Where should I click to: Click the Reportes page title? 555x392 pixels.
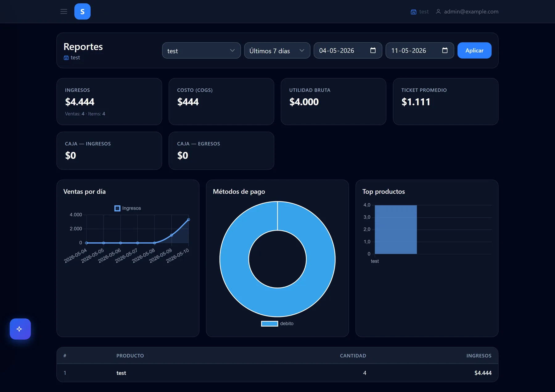click(x=83, y=47)
